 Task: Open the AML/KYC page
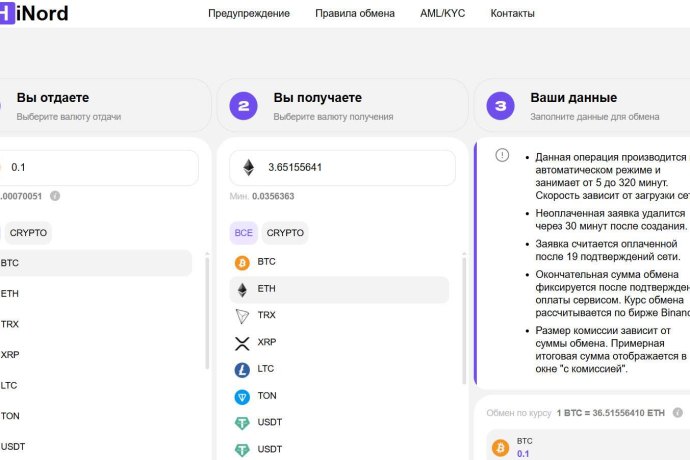[x=442, y=14]
